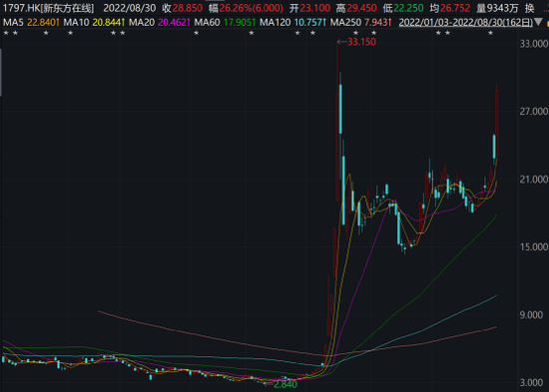The image size is (549, 392).
Task: Click the 2022/01/03-2022/08/30(162日) range text
Action: pos(466,22)
